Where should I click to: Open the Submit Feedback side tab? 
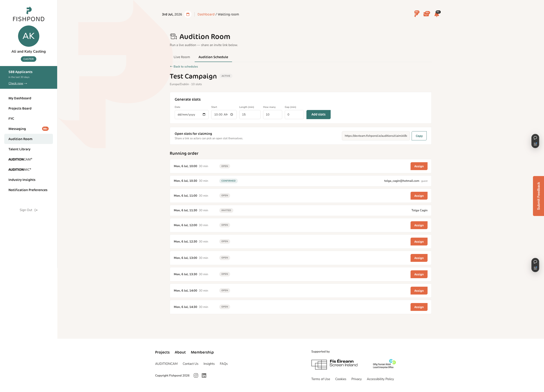point(538,196)
